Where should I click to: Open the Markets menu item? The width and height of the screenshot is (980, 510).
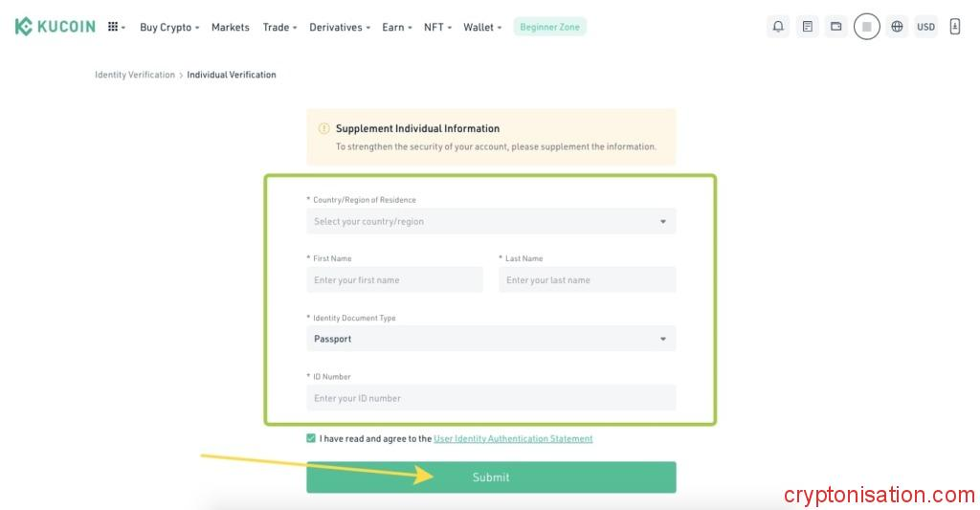[x=230, y=27]
